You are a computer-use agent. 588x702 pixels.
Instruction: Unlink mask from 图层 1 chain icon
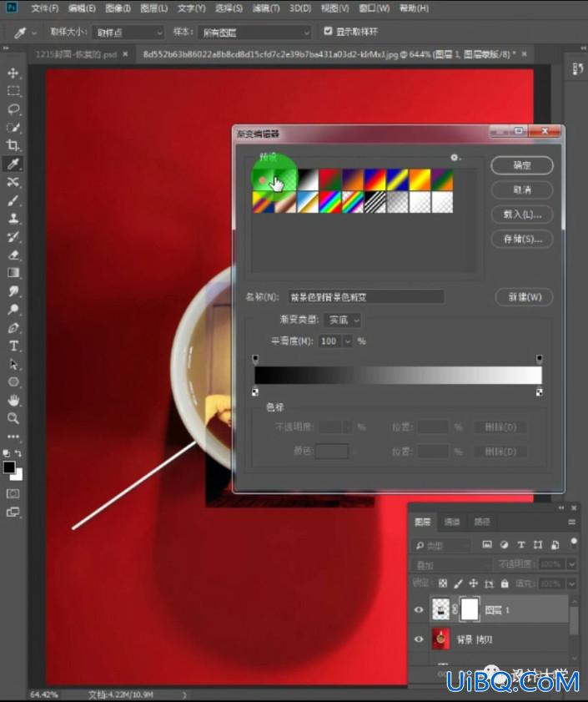pyautogui.click(x=455, y=609)
